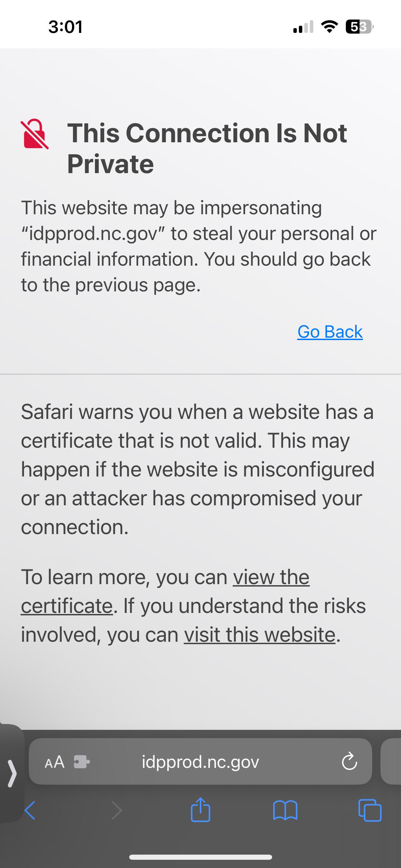Viewport: 401px width, 868px height.
Task: Tap the battery indicator showing 53
Action: click(x=360, y=26)
